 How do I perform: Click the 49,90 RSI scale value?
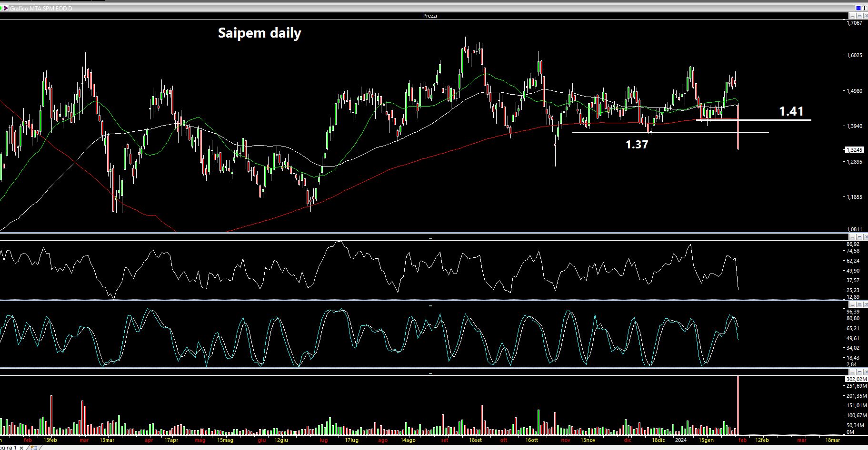(854, 271)
